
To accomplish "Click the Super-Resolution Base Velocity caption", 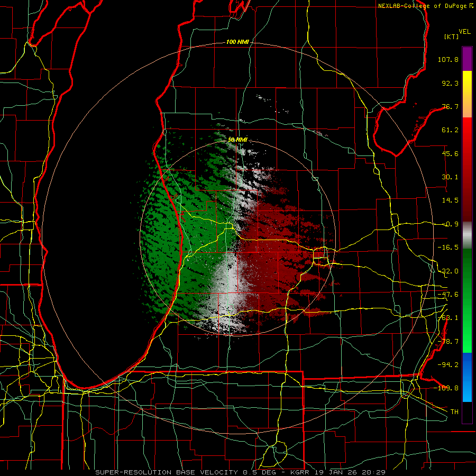I will (241, 472).
